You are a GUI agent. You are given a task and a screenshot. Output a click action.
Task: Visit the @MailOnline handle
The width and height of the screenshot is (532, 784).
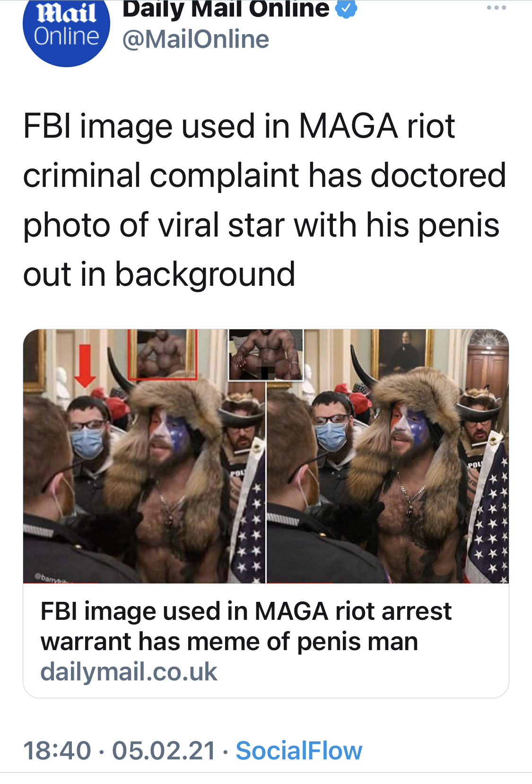[196, 39]
